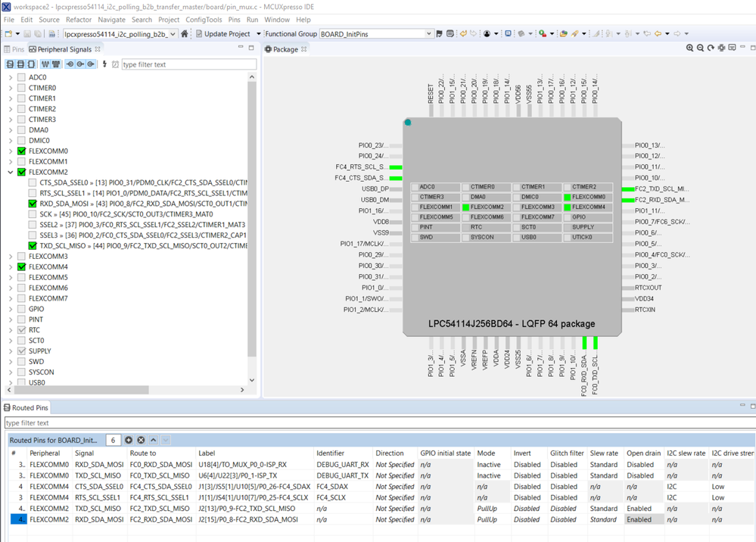The height and width of the screenshot is (542, 756).
Task: Open the Pins menu
Action: pos(235,20)
